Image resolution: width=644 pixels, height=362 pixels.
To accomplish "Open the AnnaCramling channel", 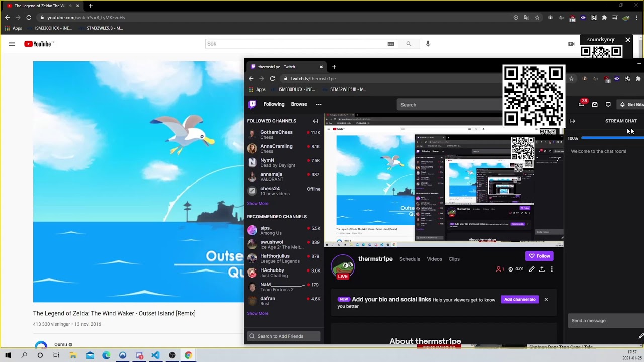I will (284, 148).
